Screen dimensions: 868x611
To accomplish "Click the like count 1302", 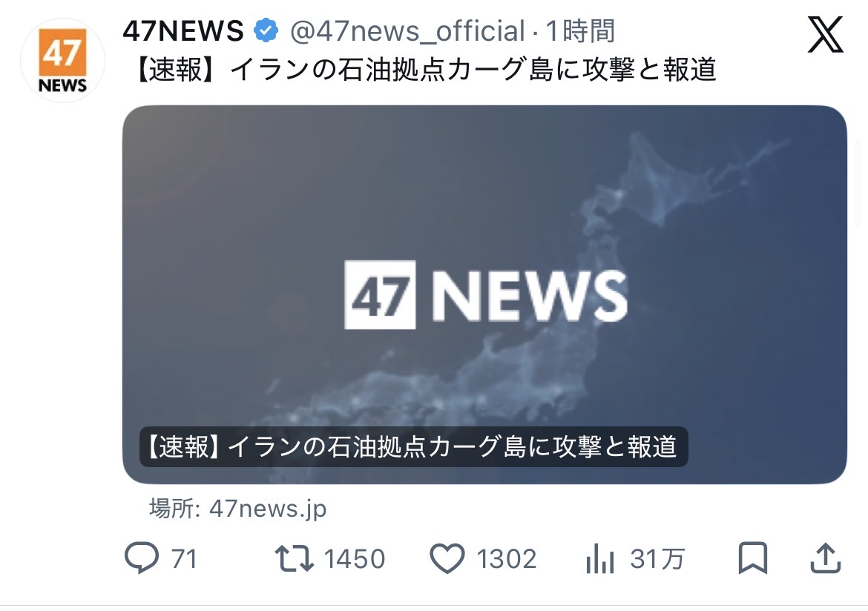I will coord(507,558).
